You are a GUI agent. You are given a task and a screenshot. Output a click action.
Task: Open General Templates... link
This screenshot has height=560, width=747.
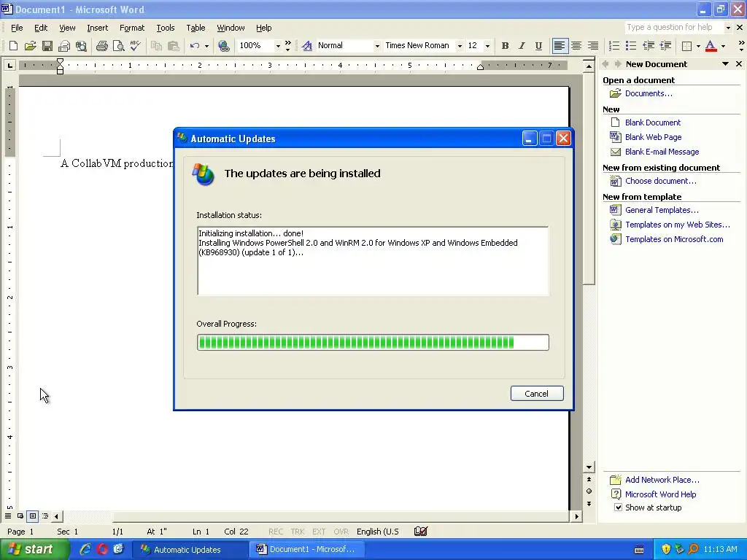coord(662,210)
